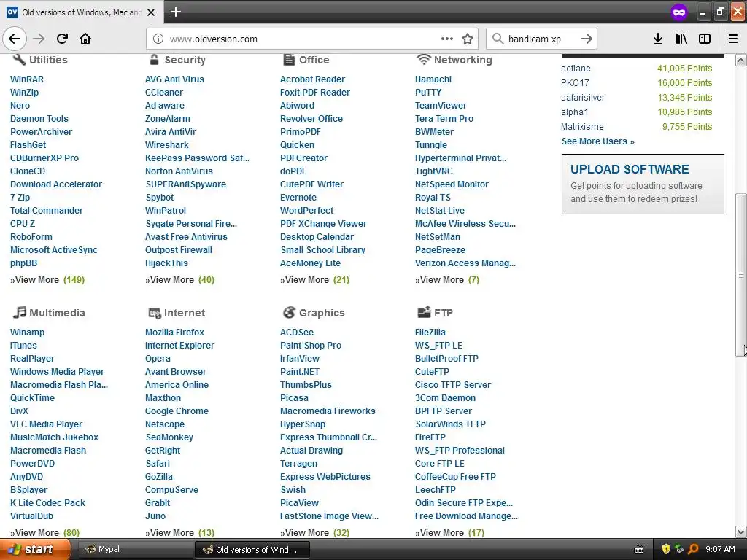
Task: Expand Internet View More (13)
Action: point(180,532)
